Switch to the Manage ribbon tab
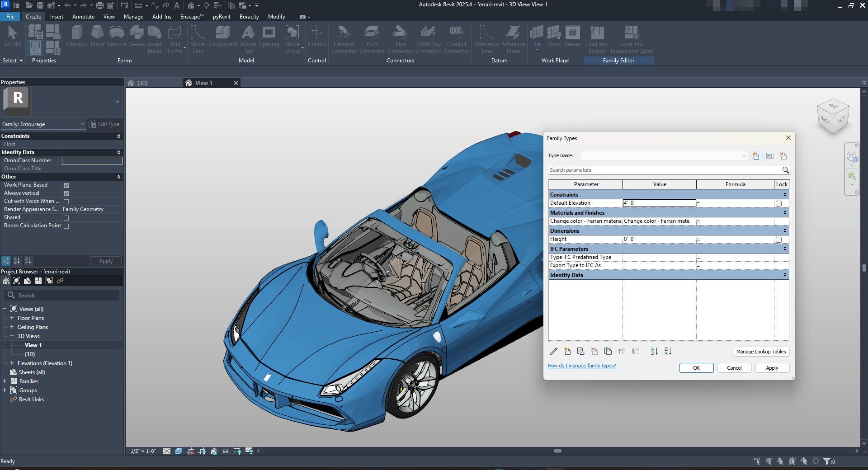Viewport: 868px width, 470px height. coord(133,17)
